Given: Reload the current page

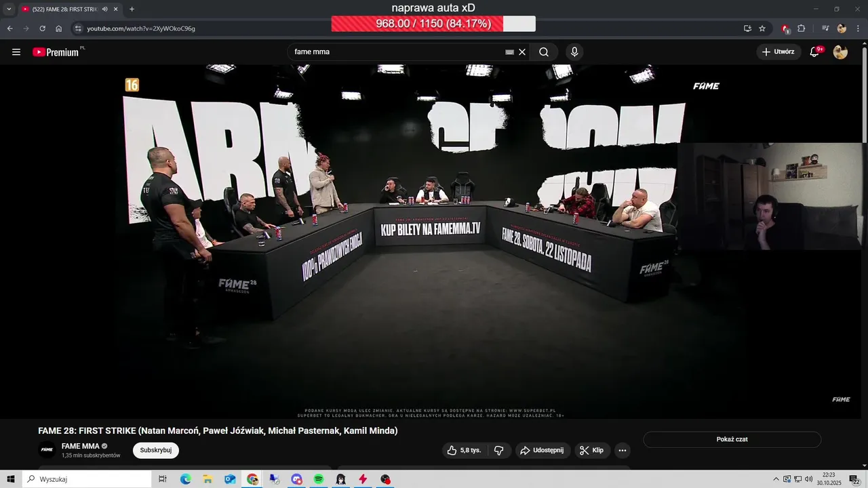Looking at the screenshot, I should tap(42, 28).
